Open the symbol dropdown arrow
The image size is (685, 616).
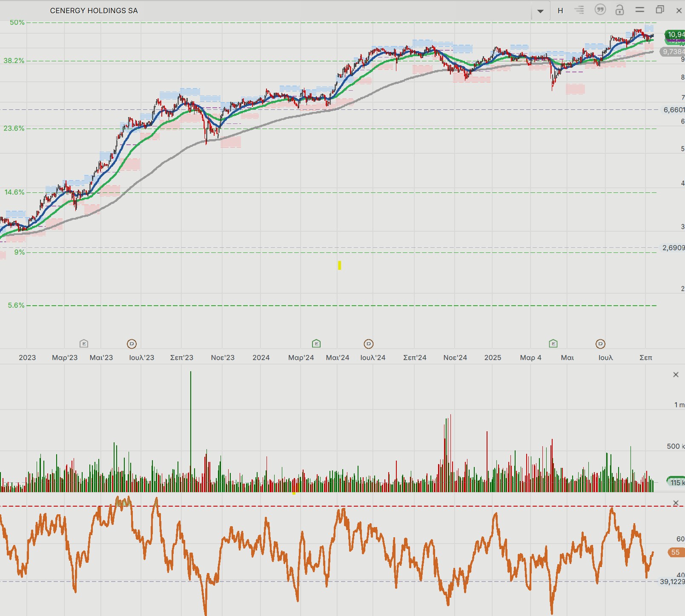540,11
